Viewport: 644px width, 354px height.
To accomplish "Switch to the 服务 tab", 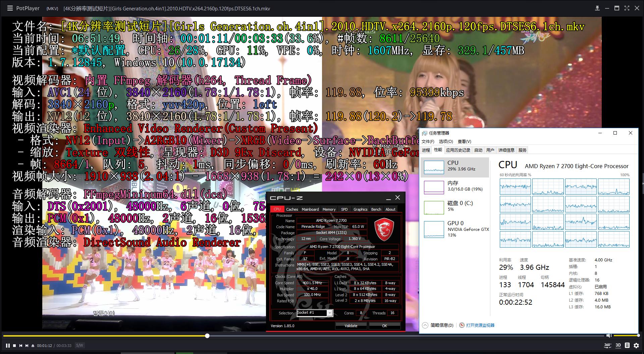I will (x=523, y=150).
